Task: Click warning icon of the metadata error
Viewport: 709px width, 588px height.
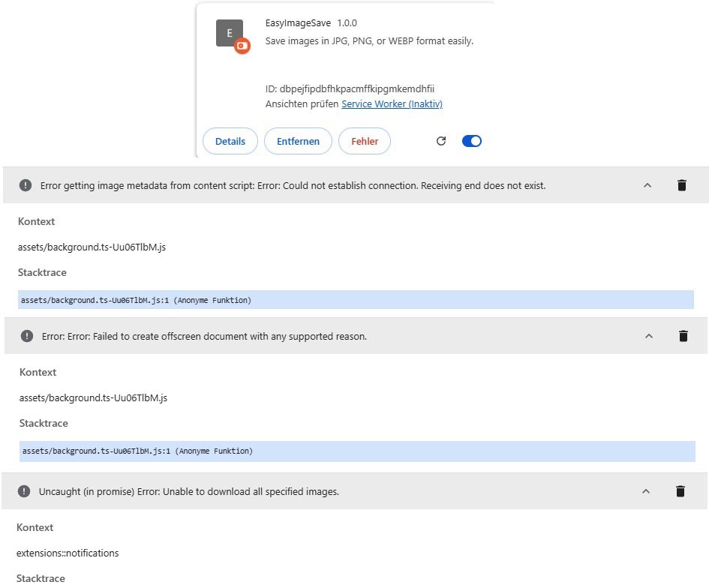Action: coord(26,185)
